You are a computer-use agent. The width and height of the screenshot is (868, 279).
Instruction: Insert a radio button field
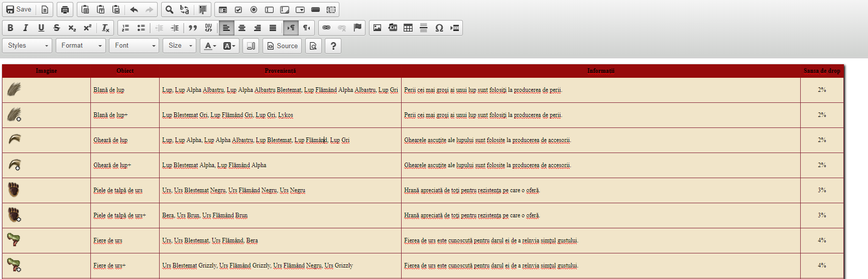point(254,10)
